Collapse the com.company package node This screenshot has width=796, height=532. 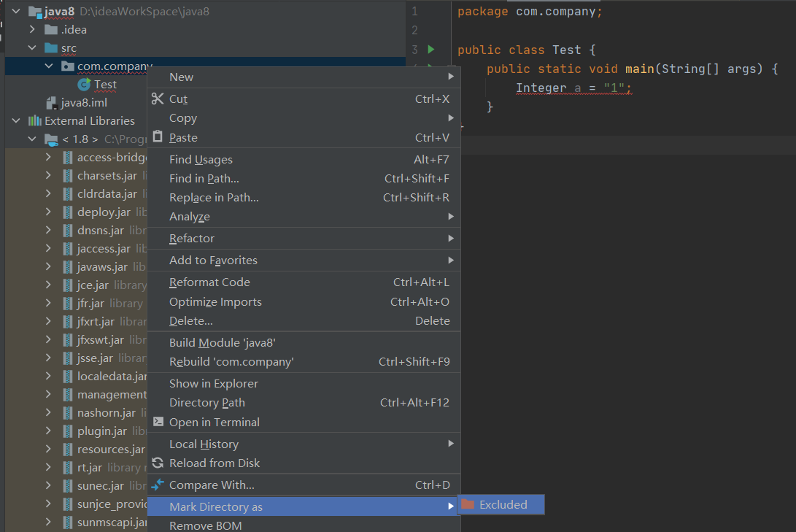coord(47,65)
